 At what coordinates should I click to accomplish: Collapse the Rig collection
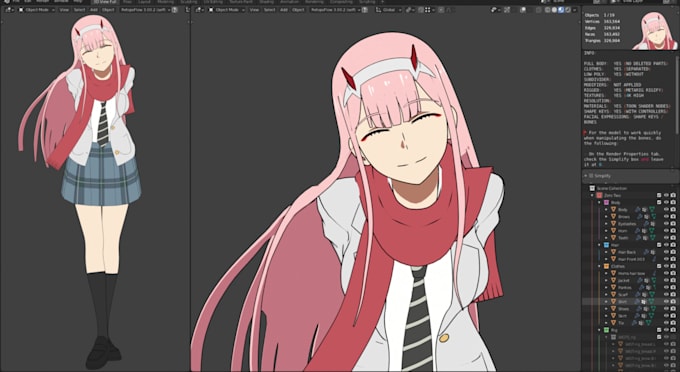pos(600,330)
